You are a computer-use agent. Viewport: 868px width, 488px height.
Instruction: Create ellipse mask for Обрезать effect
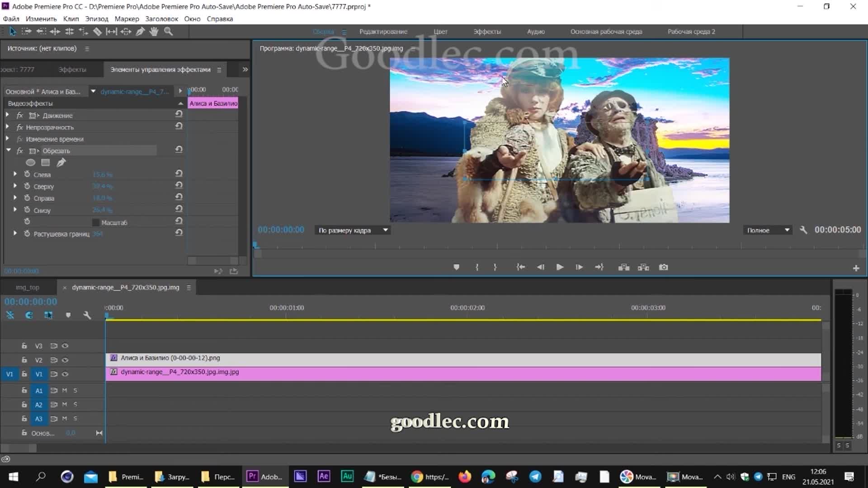pos(30,163)
